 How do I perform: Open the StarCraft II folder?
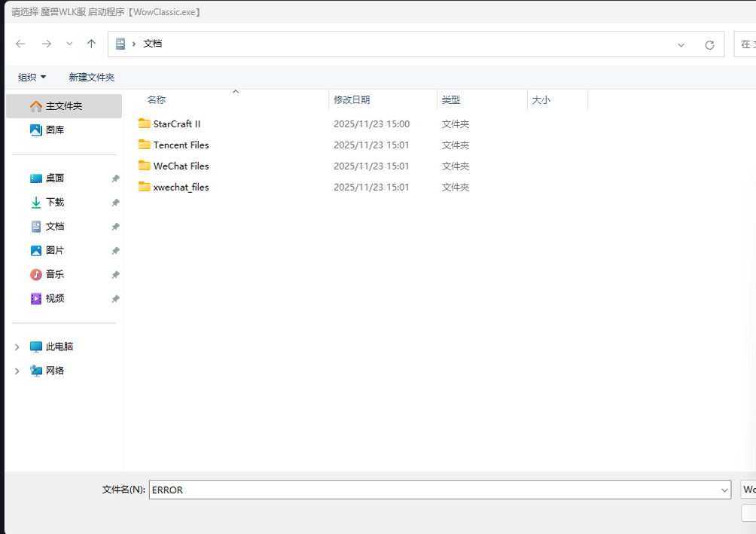pyautogui.click(x=176, y=124)
